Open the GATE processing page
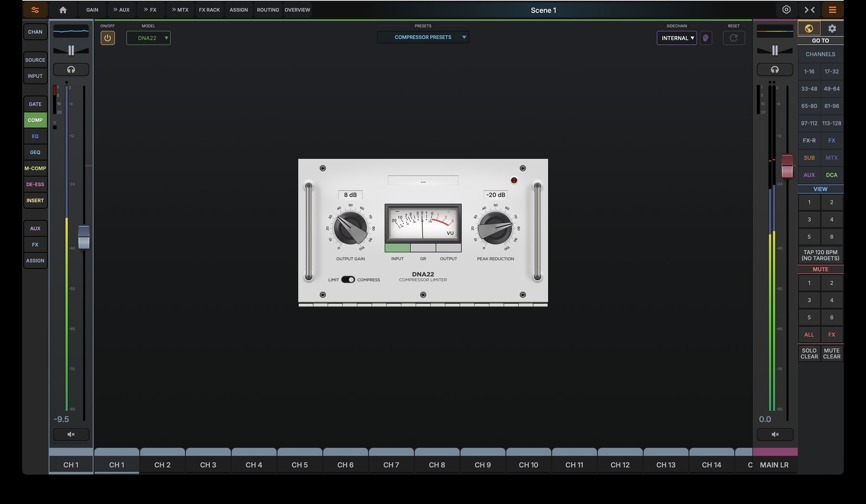Viewport: 866px width, 504px height. click(x=35, y=104)
